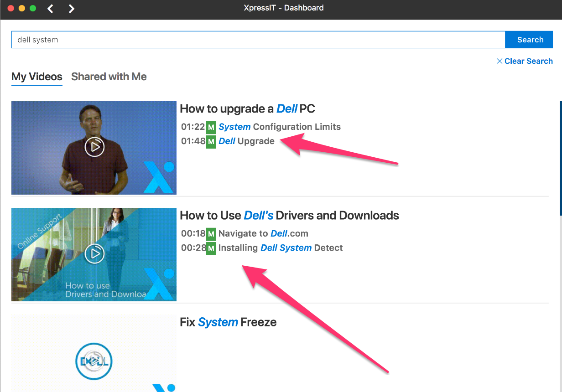
Task: Click the green M marker beside System Configuration Limits
Action: pyautogui.click(x=211, y=127)
